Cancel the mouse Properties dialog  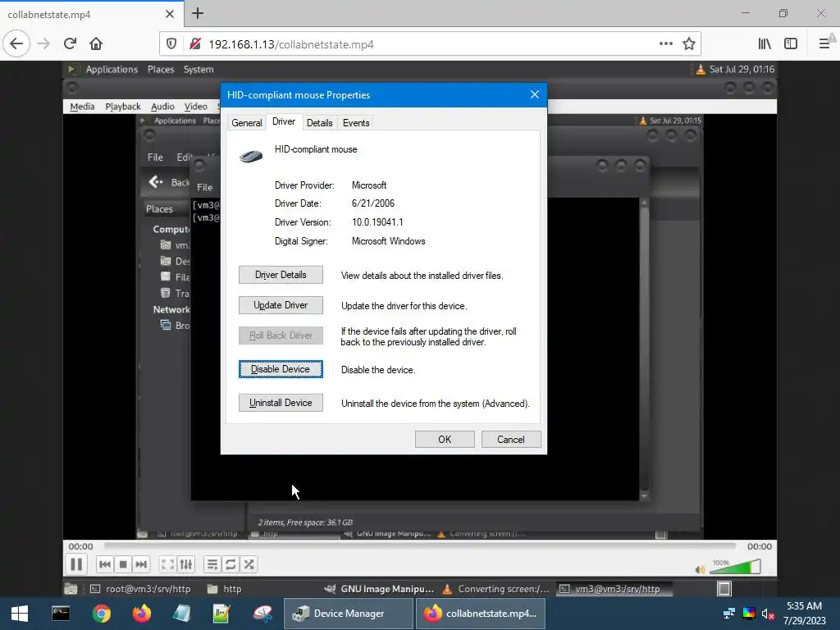511,440
